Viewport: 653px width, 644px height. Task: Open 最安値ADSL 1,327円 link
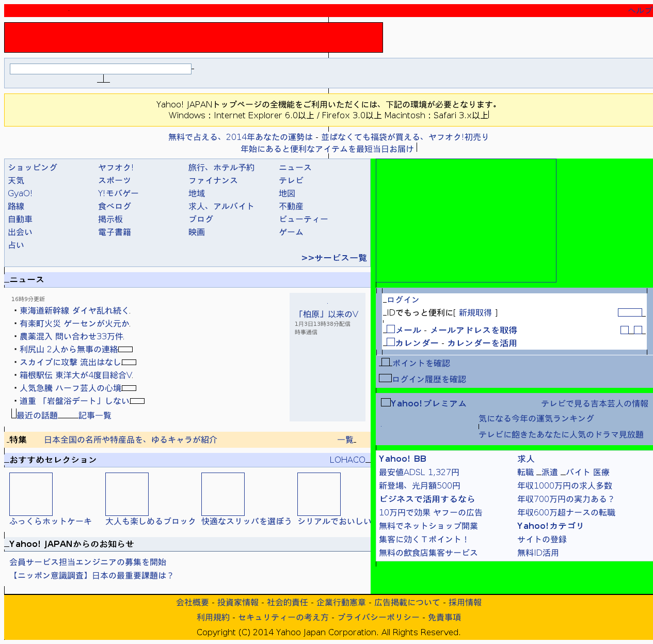click(419, 472)
